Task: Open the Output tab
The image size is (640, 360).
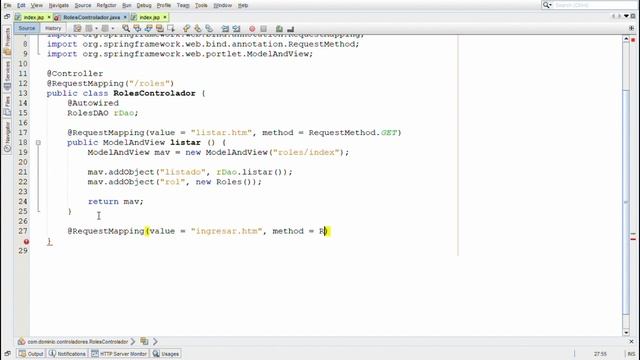Action: (31, 353)
